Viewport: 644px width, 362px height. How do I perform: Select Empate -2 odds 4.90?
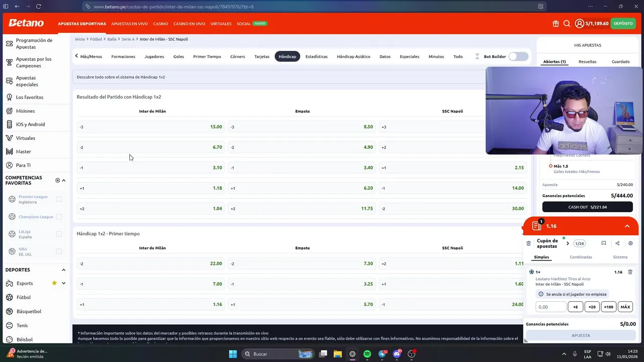[302, 147]
